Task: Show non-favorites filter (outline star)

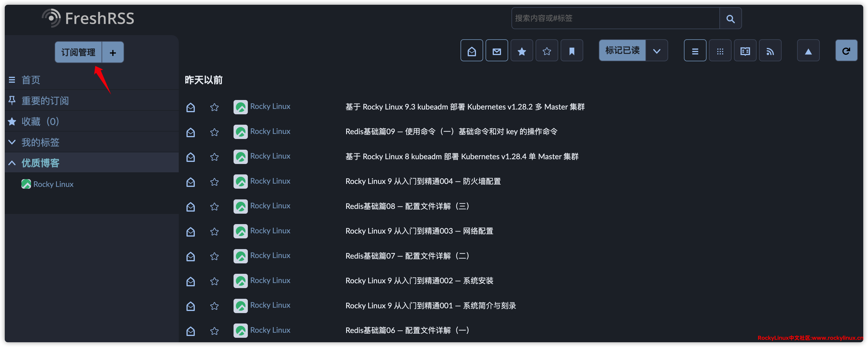Action: tap(547, 51)
